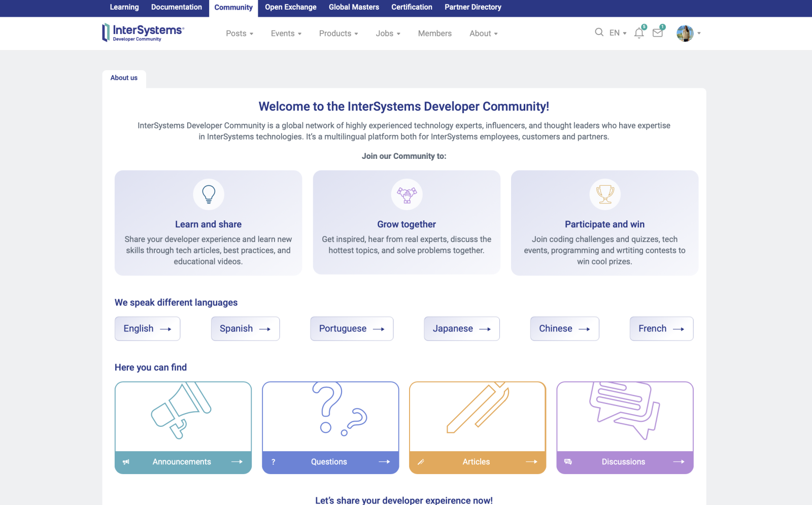Click the Join our Community to: text
The image size is (812, 505).
(404, 156)
